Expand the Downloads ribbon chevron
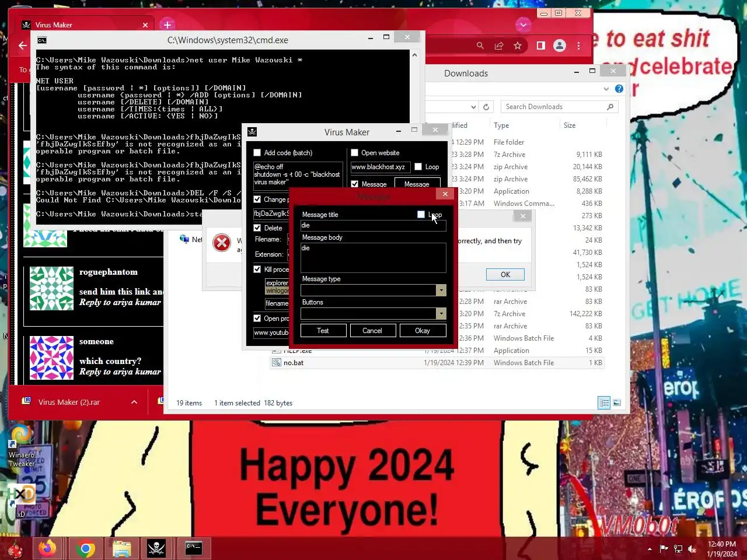Screen dimensions: 747x560 click(x=606, y=89)
